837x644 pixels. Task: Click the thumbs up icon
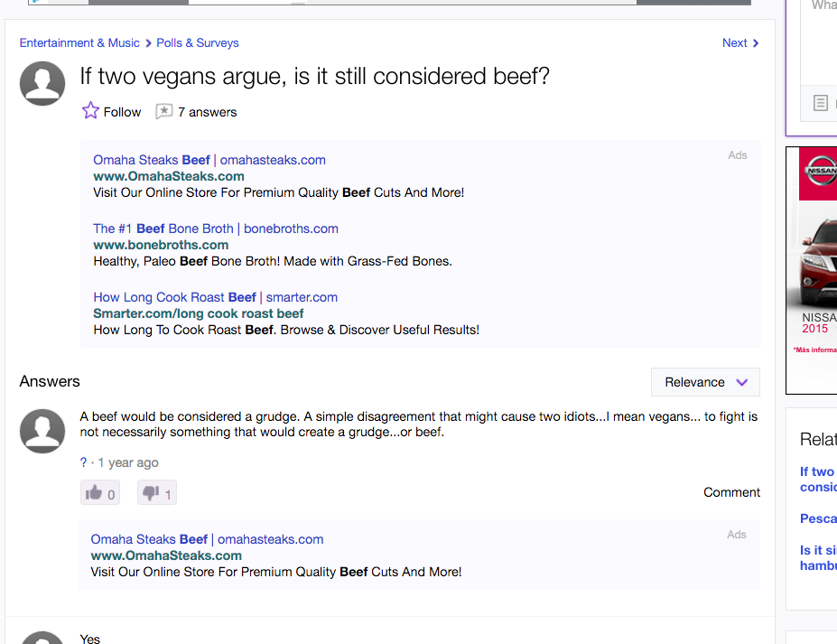pyautogui.click(x=94, y=492)
